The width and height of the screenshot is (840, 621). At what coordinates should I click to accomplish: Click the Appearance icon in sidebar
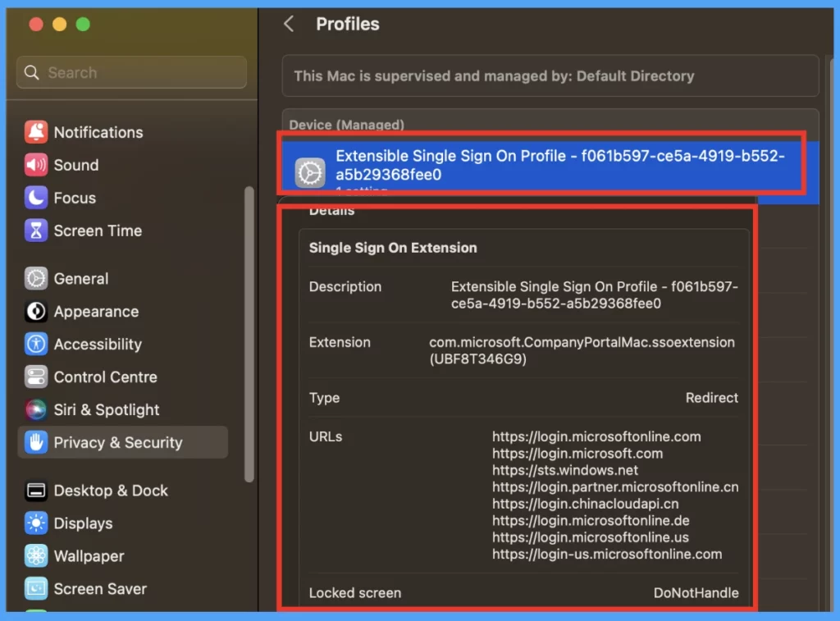(x=36, y=312)
